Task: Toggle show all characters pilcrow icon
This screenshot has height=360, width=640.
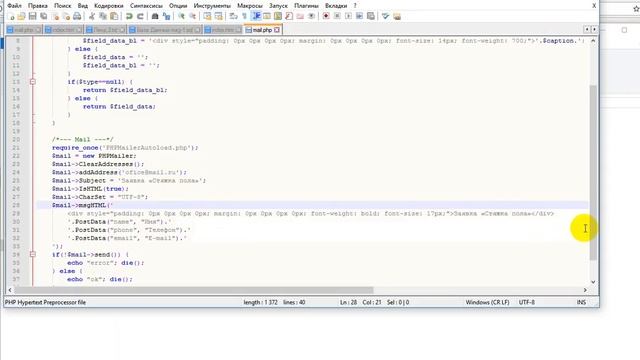Action: click(x=244, y=16)
